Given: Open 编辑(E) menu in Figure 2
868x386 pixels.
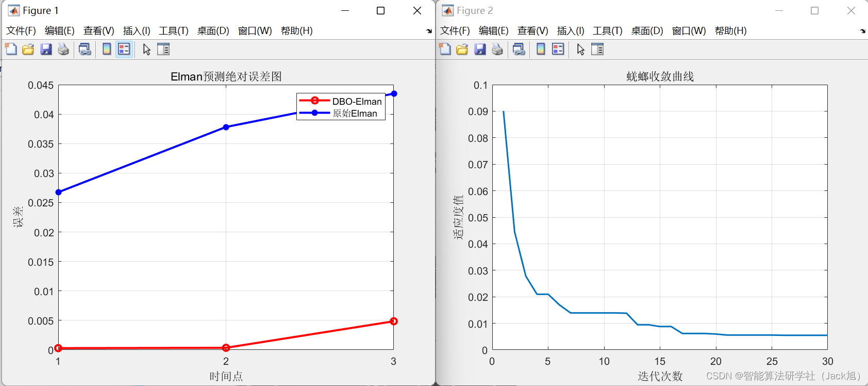Looking at the screenshot, I should (494, 31).
